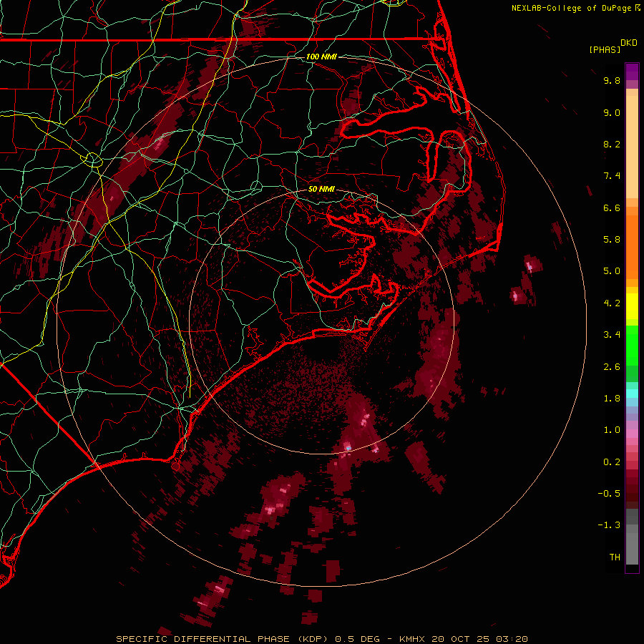This screenshot has width=644, height=644.
Task: Click the DKD units label above colorbar
Action: [629, 43]
